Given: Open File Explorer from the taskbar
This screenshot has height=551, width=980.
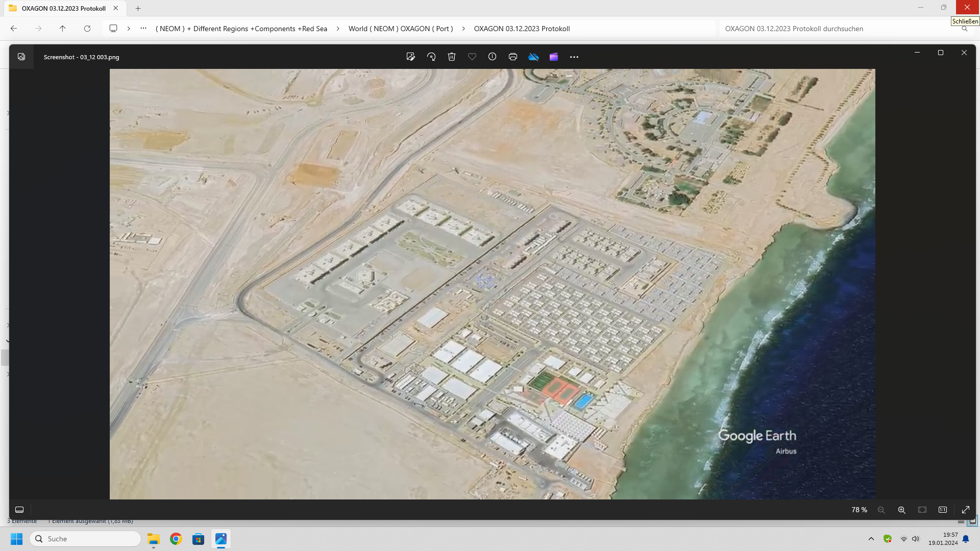Looking at the screenshot, I should 154,539.
